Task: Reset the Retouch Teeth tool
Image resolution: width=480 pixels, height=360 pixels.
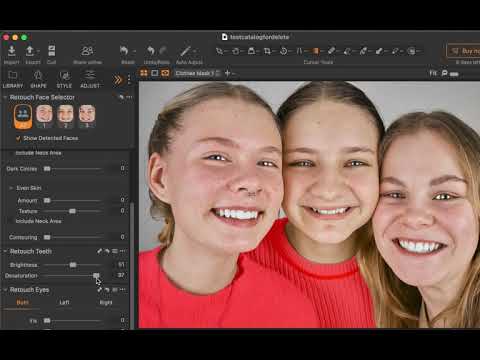Action: coord(107,251)
